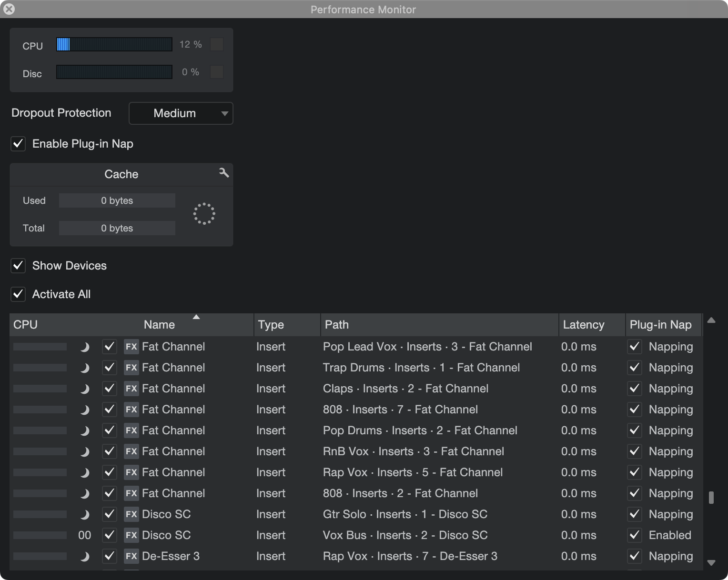Click the Insert type cell for Rap Vox Inserts 5
728x580 pixels.
point(271,472)
